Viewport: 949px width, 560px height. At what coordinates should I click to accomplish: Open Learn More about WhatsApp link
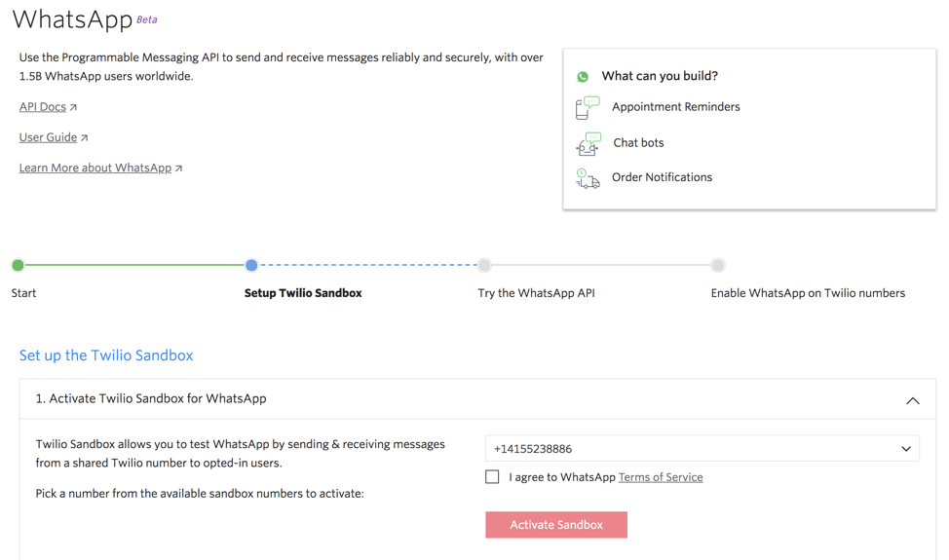[95, 168]
